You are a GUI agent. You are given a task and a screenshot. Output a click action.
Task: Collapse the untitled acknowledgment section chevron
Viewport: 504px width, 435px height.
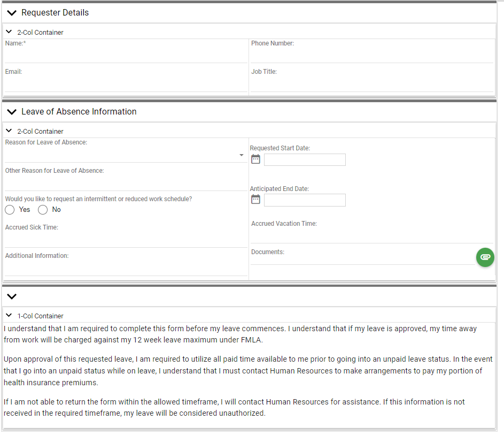[12, 296]
